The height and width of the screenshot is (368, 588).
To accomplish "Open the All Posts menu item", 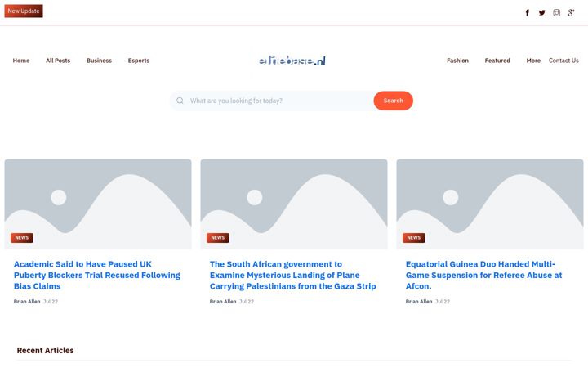I will tap(58, 61).
